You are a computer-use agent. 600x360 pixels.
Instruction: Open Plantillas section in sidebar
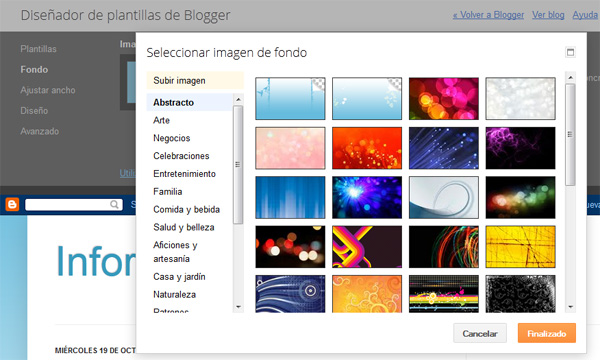(38, 49)
